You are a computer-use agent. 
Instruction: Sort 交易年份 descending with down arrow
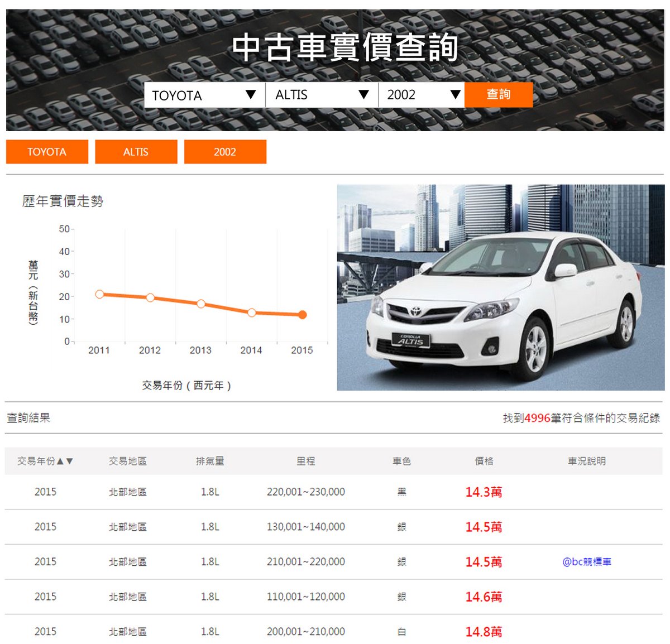pyautogui.click(x=69, y=462)
